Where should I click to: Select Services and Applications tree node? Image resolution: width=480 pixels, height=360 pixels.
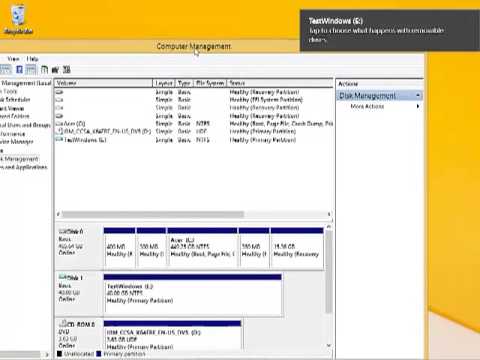24,167
